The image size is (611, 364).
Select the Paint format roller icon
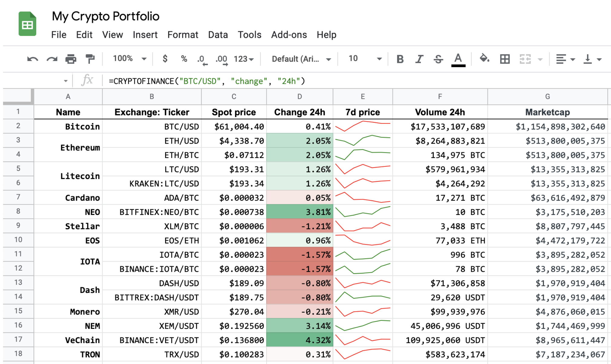pos(90,59)
